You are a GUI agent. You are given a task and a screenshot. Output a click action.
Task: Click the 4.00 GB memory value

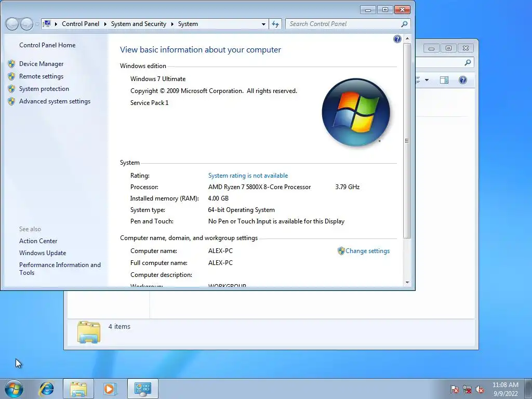click(218, 198)
